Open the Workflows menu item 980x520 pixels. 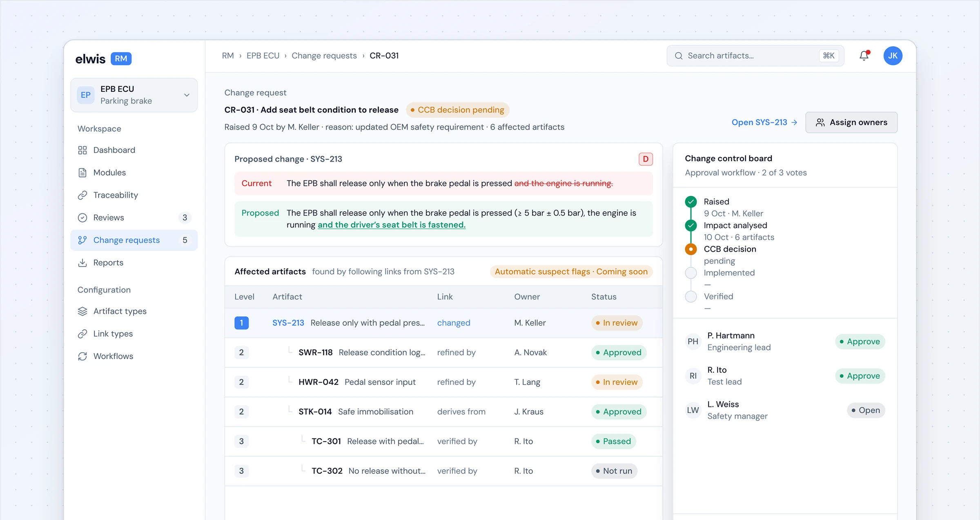tap(134, 356)
